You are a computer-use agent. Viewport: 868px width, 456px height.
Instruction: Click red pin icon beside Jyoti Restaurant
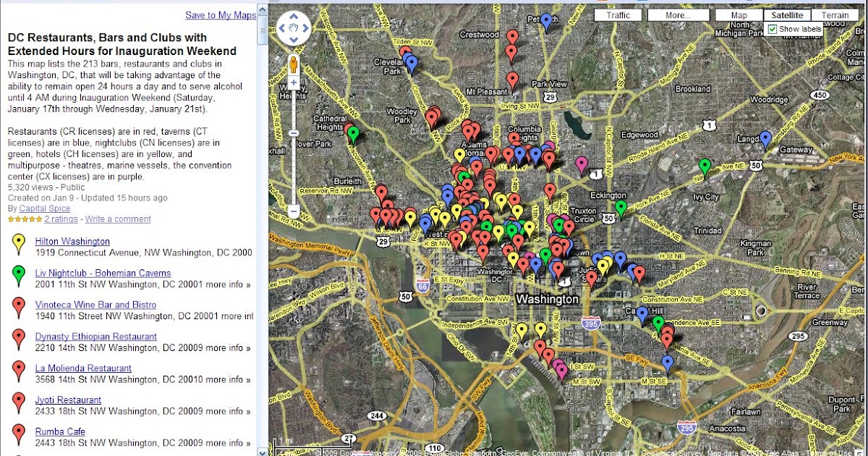pyautogui.click(x=19, y=403)
